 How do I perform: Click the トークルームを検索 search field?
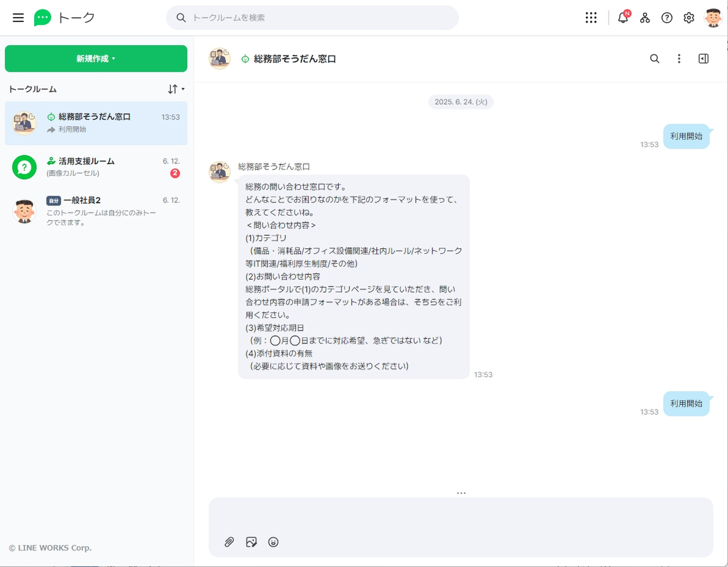[312, 18]
